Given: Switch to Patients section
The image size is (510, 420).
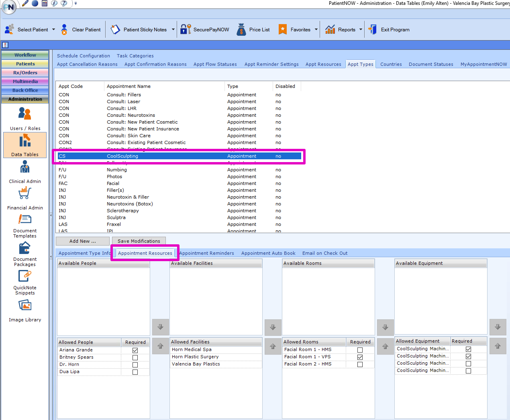Looking at the screenshot, I should coord(25,64).
